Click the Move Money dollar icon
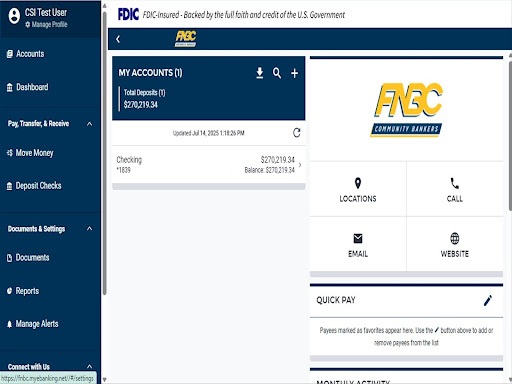This screenshot has height=384, width=512. tap(10, 153)
